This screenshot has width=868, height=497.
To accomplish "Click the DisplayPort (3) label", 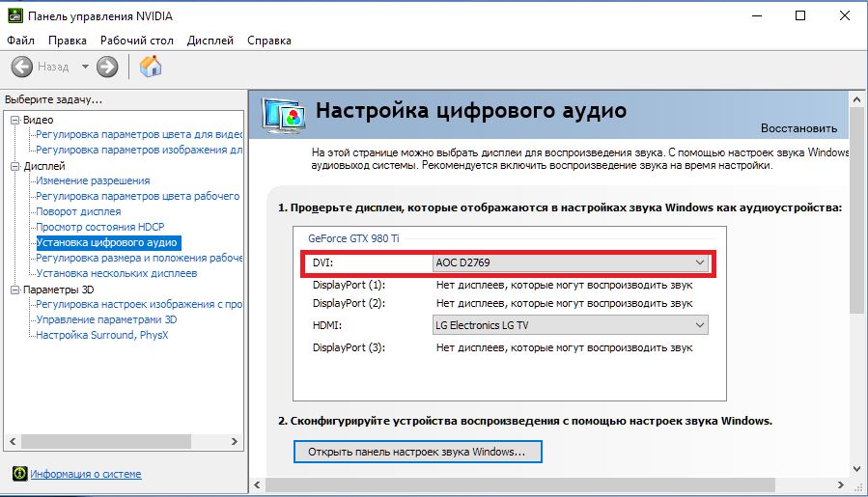I will (x=349, y=347).
